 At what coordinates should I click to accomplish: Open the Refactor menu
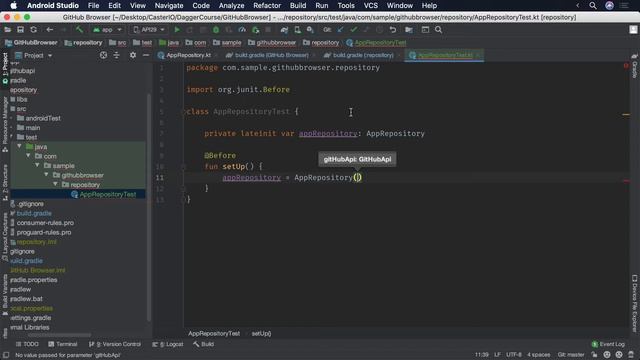[267, 6]
